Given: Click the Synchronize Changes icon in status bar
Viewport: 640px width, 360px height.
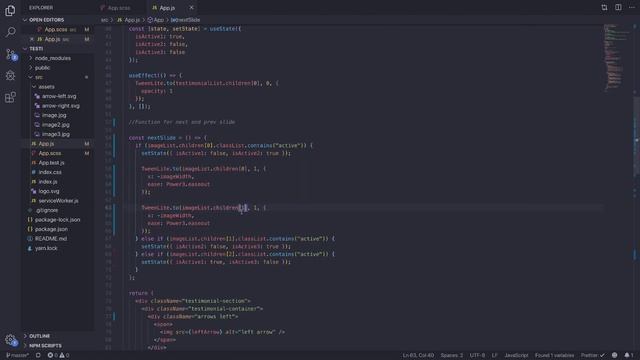Looking at the screenshot, I should click(x=38, y=355).
